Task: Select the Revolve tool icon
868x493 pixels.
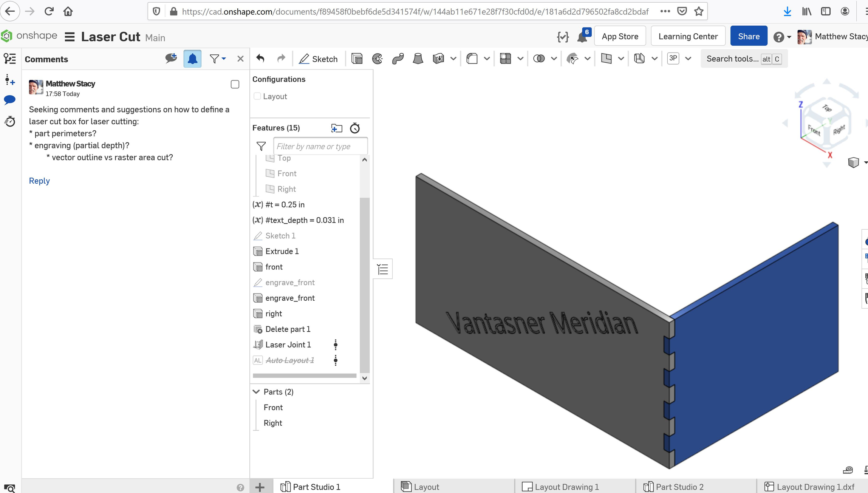Action: click(377, 59)
